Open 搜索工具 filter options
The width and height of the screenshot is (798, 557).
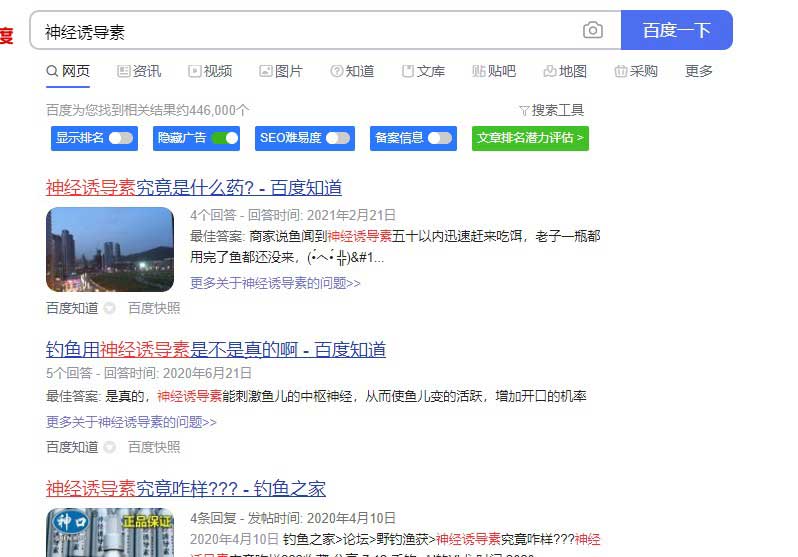tap(551, 110)
